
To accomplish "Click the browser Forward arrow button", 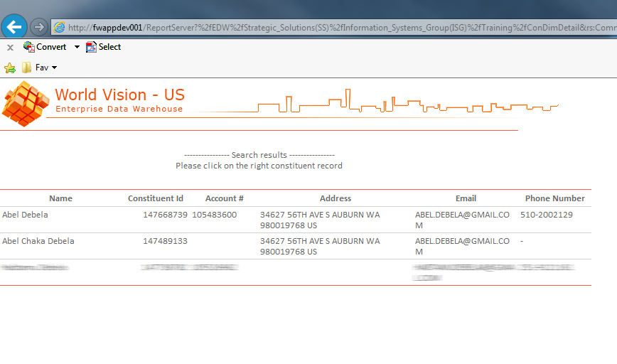I will click(38, 27).
